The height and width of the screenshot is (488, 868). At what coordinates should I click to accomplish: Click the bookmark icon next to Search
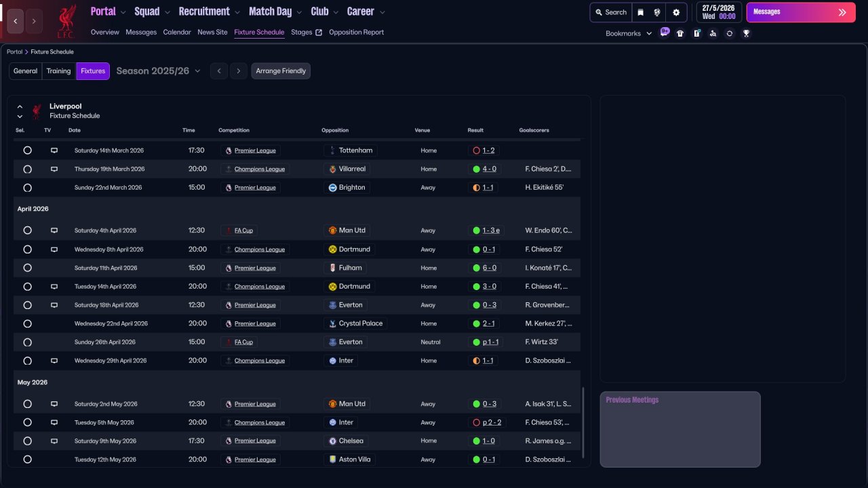click(640, 12)
